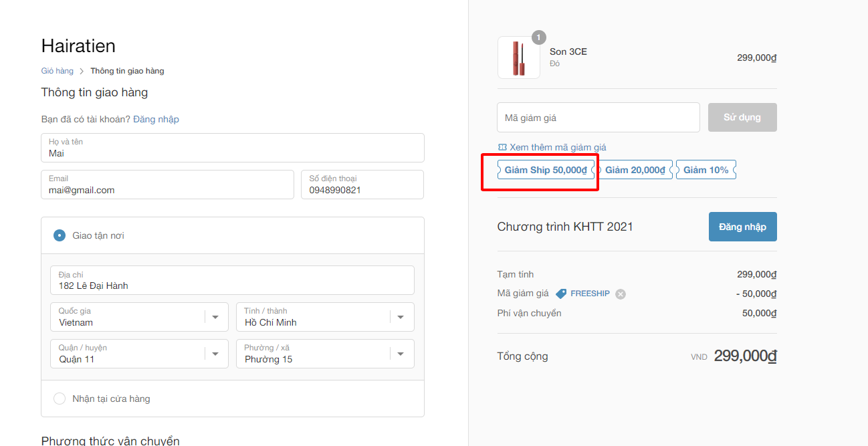Click Đăng nhập button for KHTT 2021
This screenshot has width=868, height=446.
[x=742, y=227]
